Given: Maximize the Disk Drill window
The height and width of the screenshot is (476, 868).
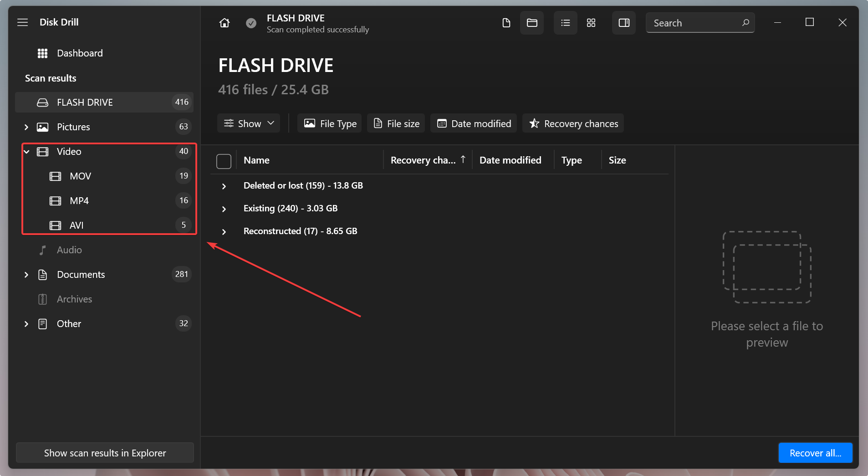Looking at the screenshot, I should tap(810, 22).
